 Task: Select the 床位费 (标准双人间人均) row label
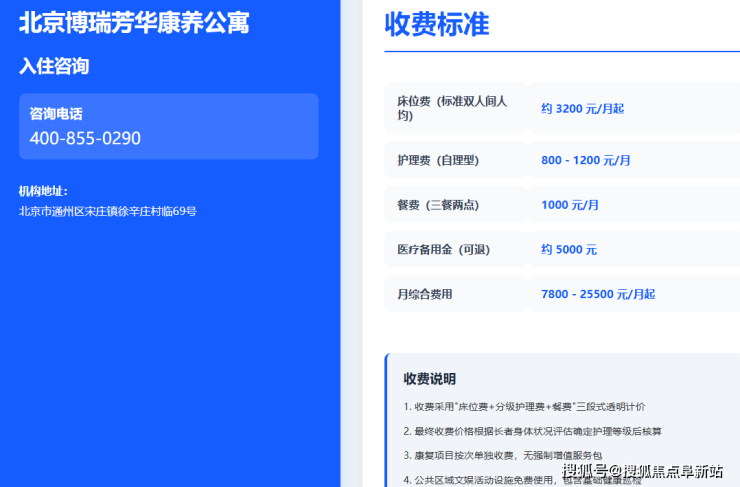point(452,108)
